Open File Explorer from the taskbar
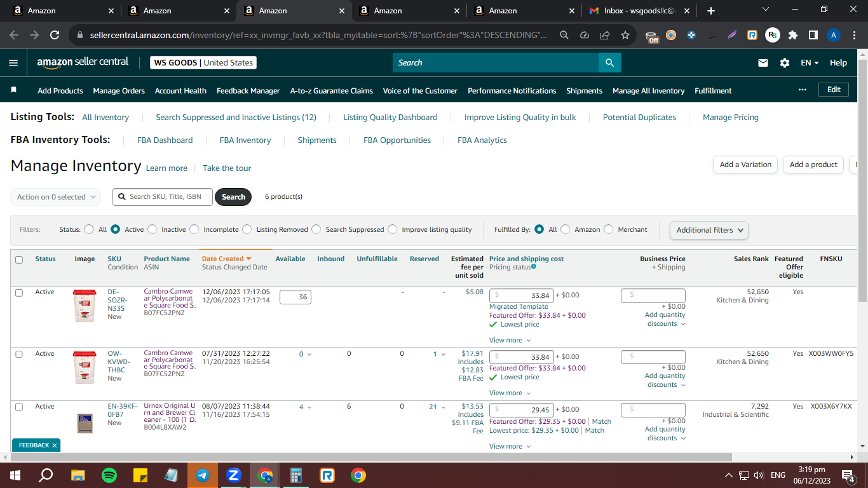This screenshot has width=868, height=488. [78, 475]
